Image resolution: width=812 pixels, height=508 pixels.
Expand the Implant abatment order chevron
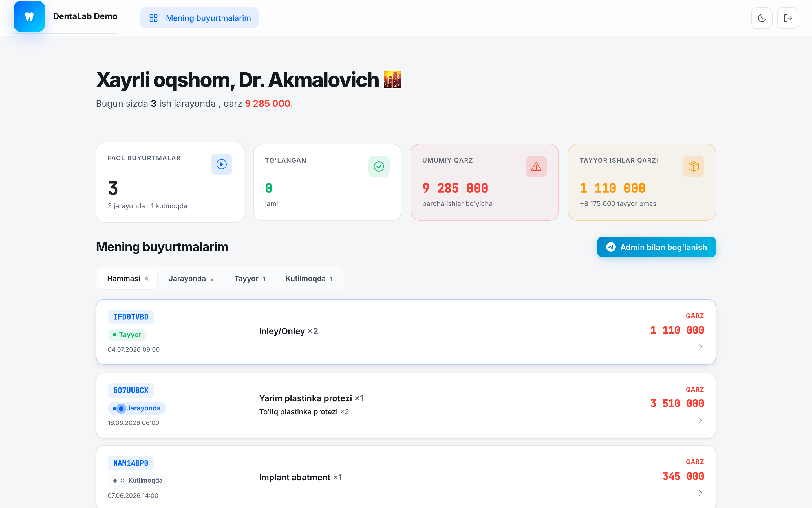click(700, 492)
